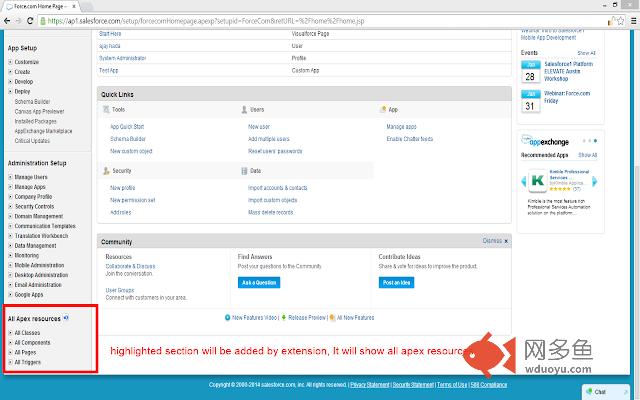Expand the All Classes node
The image size is (640, 400).
(x=10, y=333)
